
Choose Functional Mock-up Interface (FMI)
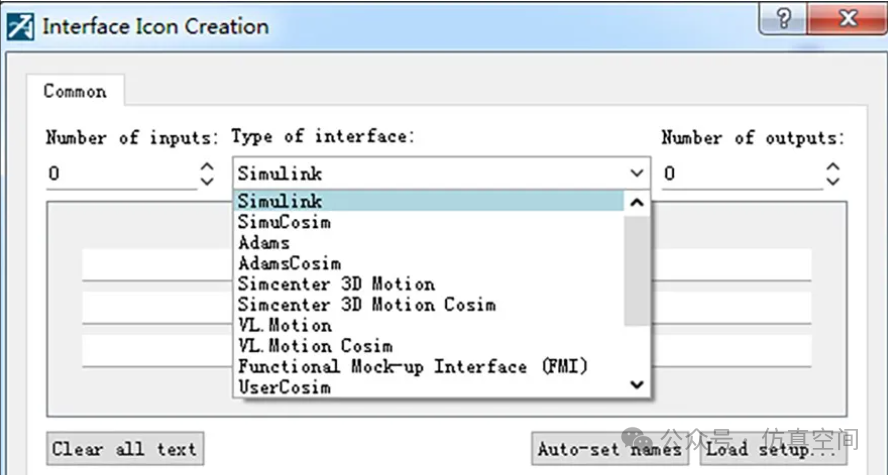412,367
